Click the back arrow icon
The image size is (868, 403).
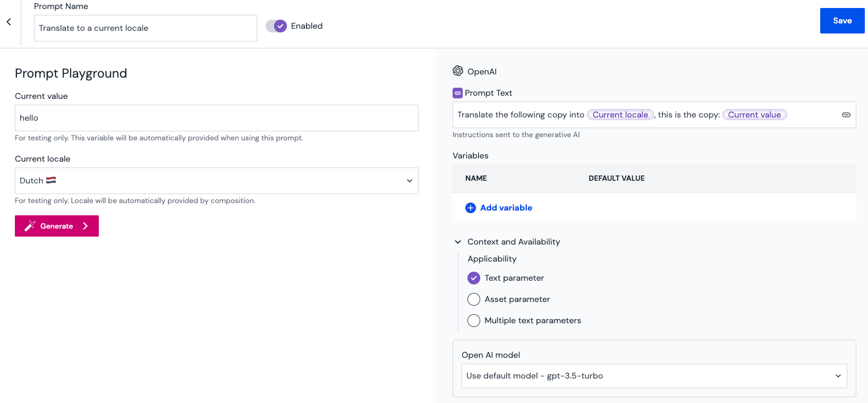(x=9, y=22)
